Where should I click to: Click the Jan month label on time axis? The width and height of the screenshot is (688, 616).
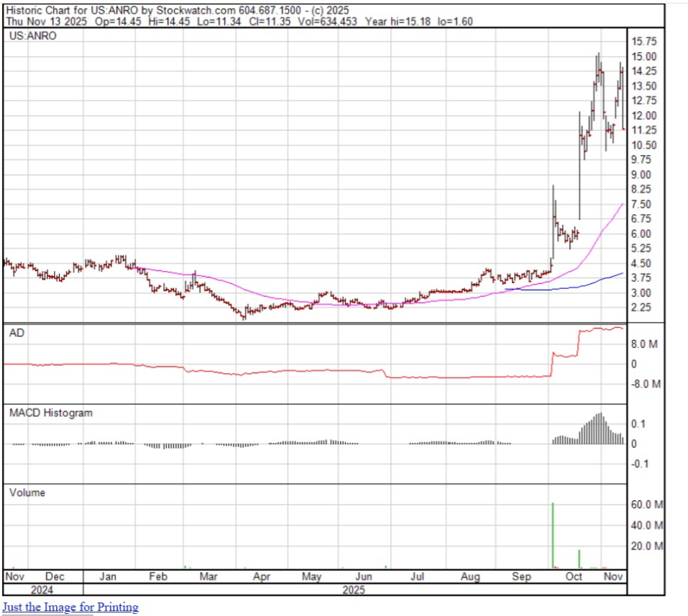tap(108, 576)
